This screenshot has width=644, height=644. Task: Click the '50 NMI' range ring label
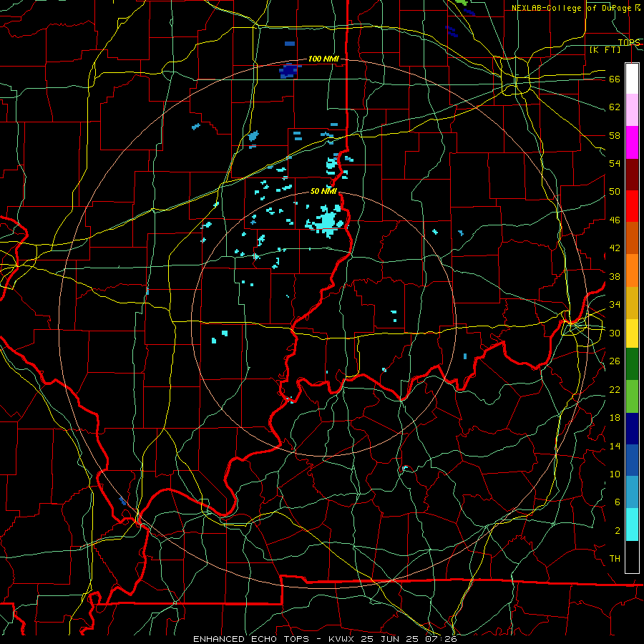click(x=323, y=191)
